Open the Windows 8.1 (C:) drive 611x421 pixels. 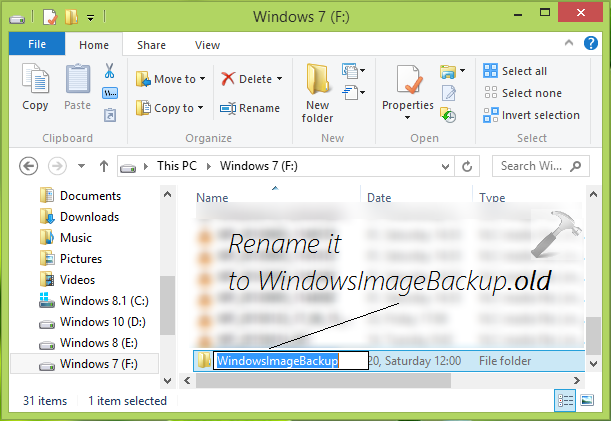click(x=94, y=301)
